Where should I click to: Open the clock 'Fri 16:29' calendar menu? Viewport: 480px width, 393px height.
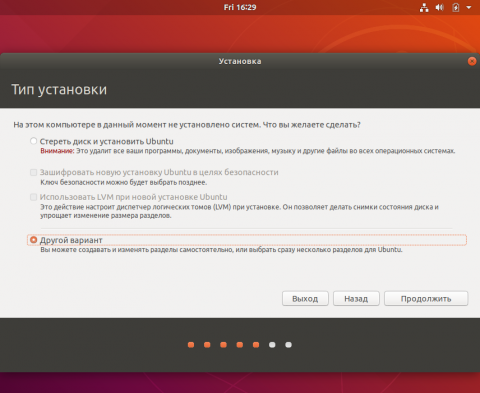pos(240,7)
